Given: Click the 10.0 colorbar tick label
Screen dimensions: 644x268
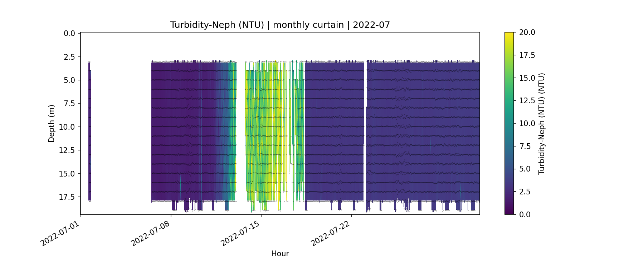Looking at the screenshot, I should point(527,123).
